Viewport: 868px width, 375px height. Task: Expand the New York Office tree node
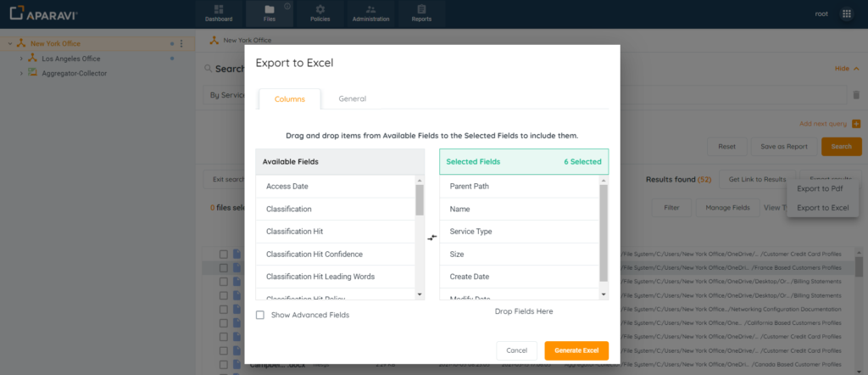(x=9, y=43)
